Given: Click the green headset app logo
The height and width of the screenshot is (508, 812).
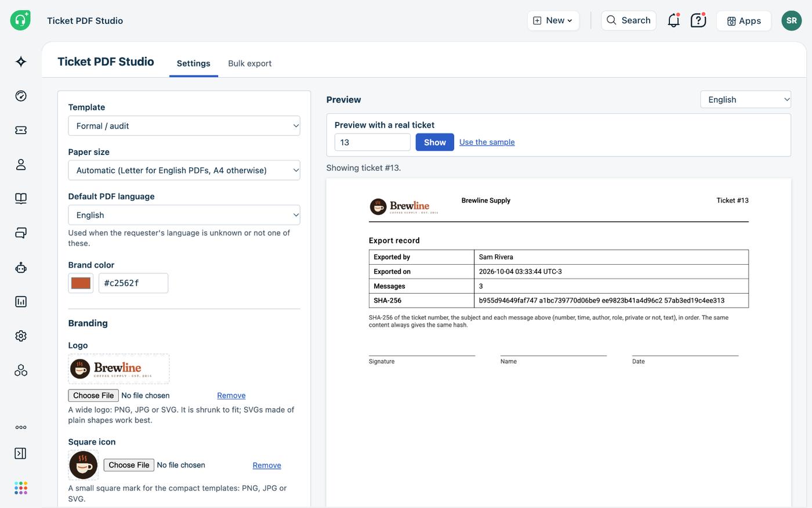Looking at the screenshot, I should (20, 20).
